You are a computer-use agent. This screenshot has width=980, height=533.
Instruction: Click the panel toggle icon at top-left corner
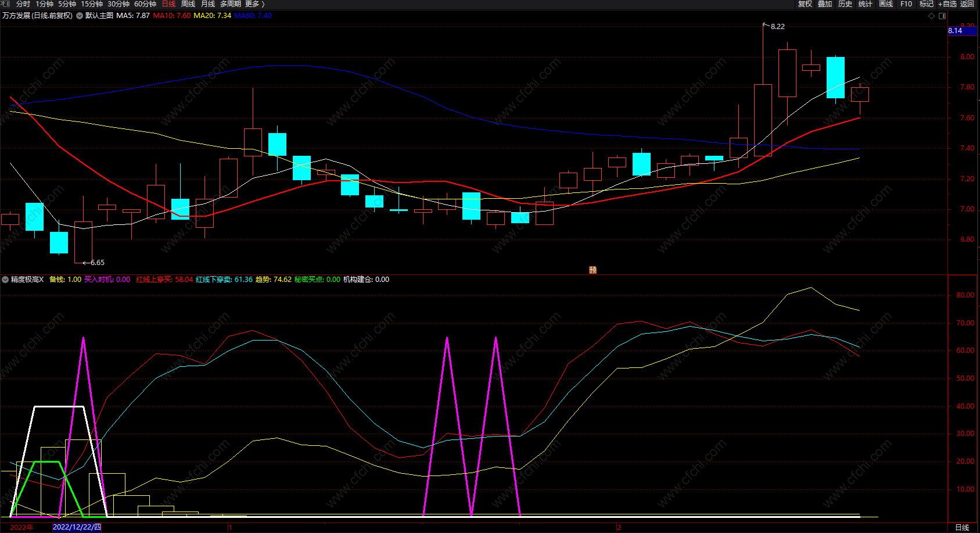pyautogui.click(x=6, y=3)
